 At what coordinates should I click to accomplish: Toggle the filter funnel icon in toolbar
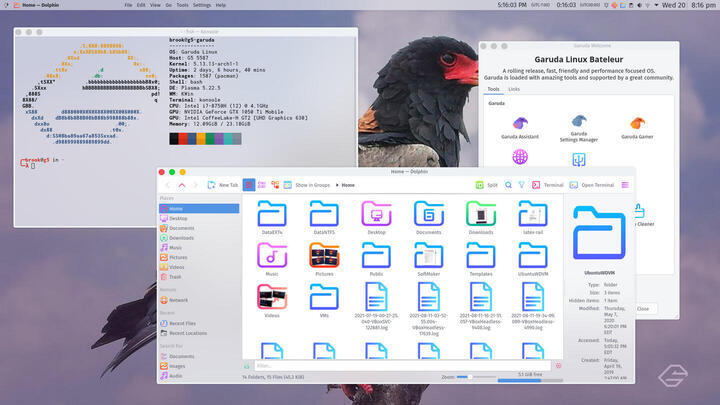coord(522,185)
